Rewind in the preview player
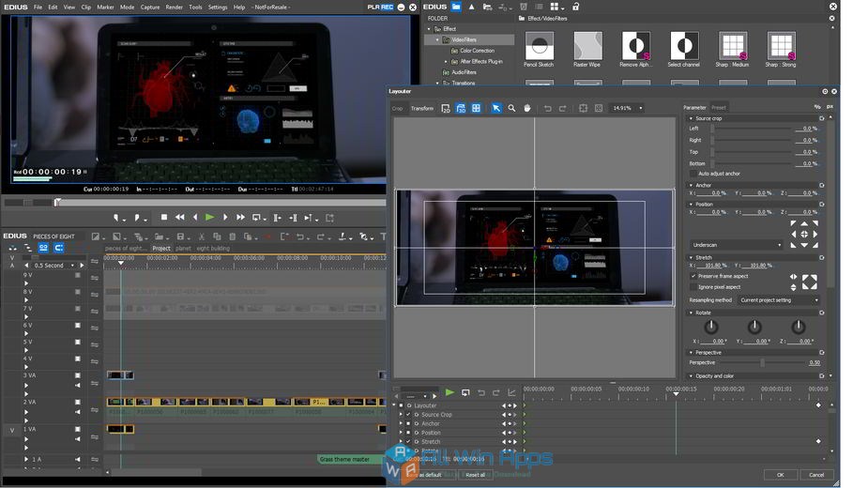 pos(180,217)
